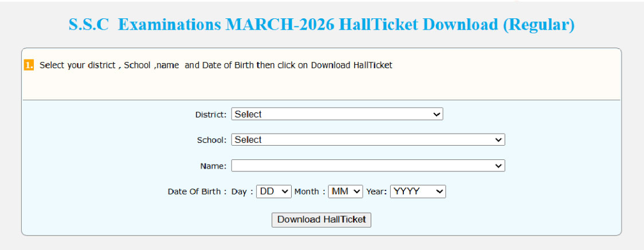Image resolution: width=644 pixels, height=250 pixels.
Task: Open the Name dropdown list
Action: [x=368, y=166]
